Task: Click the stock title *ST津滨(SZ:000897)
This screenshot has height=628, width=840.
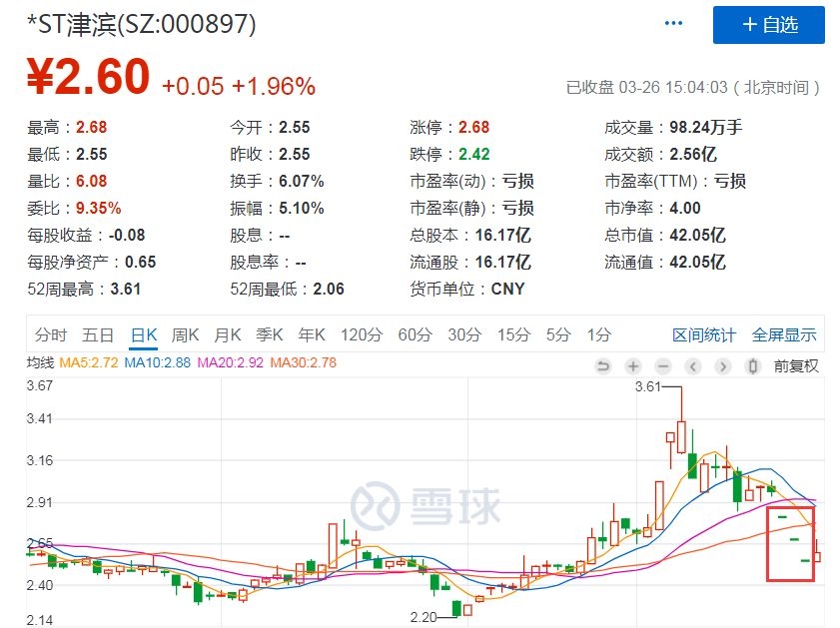Action: 141,24
